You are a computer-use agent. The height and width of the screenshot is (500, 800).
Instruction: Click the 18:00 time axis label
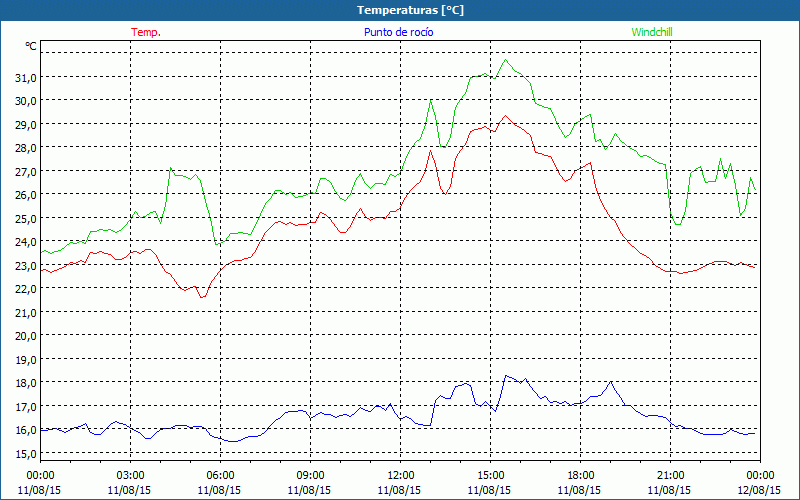(580, 476)
